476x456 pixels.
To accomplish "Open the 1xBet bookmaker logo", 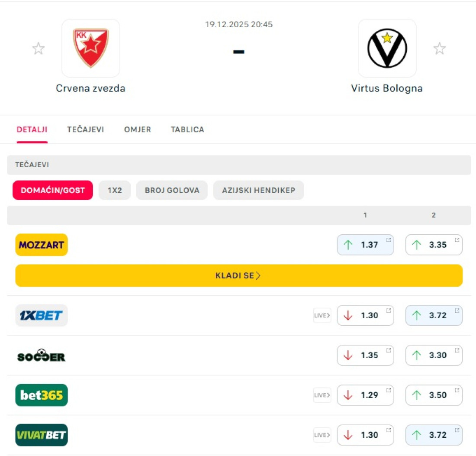I will (x=42, y=315).
